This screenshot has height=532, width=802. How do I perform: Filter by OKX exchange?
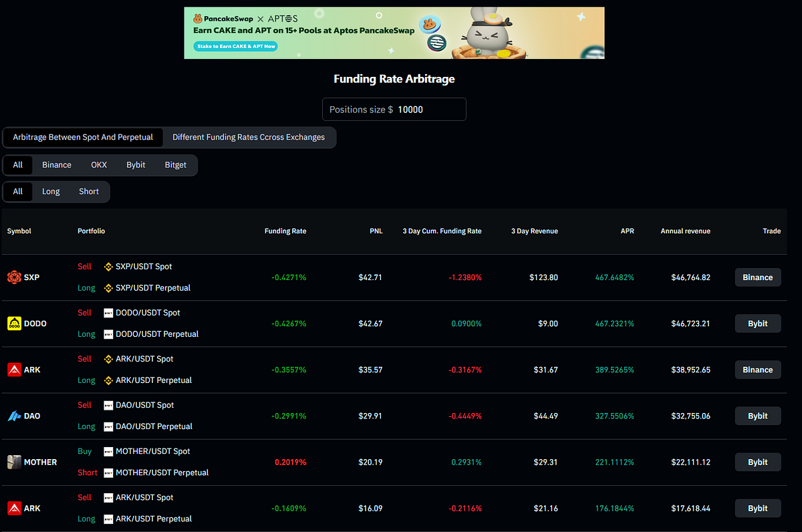pos(99,165)
